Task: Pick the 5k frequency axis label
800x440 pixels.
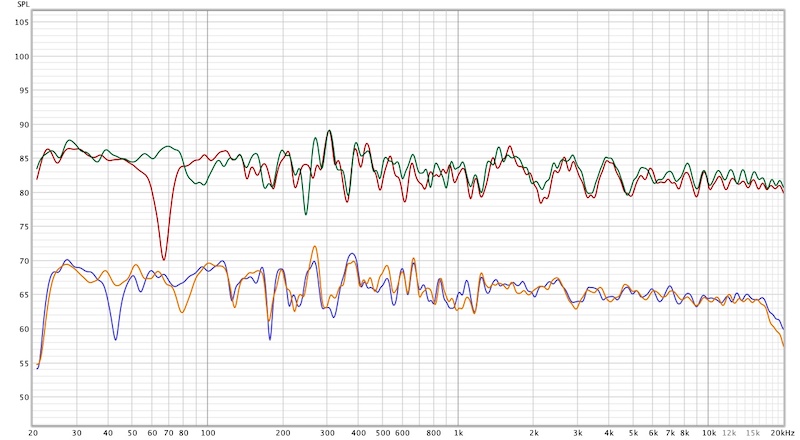Action: 633,433
